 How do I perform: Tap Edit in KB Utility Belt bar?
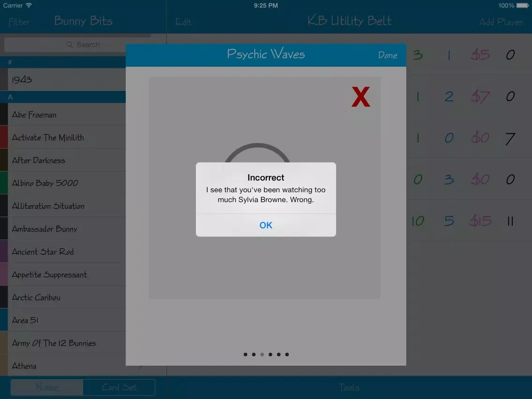pyautogui.click(x=183, y=22)
